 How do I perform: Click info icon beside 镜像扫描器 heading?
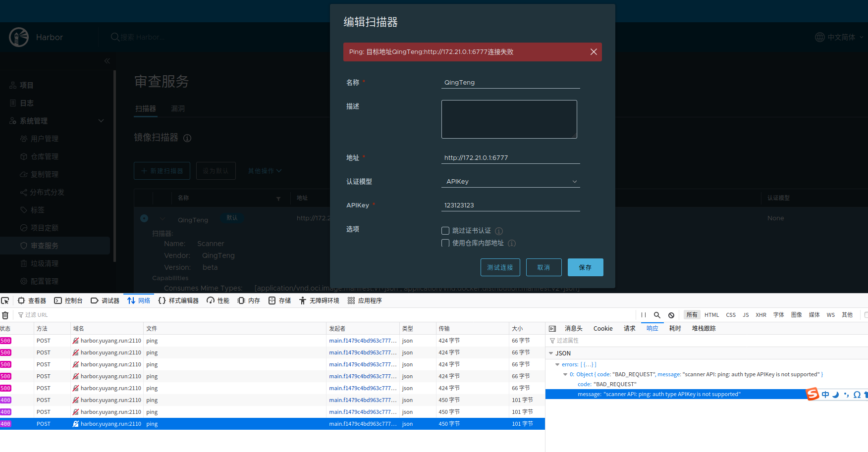[187, 138]
